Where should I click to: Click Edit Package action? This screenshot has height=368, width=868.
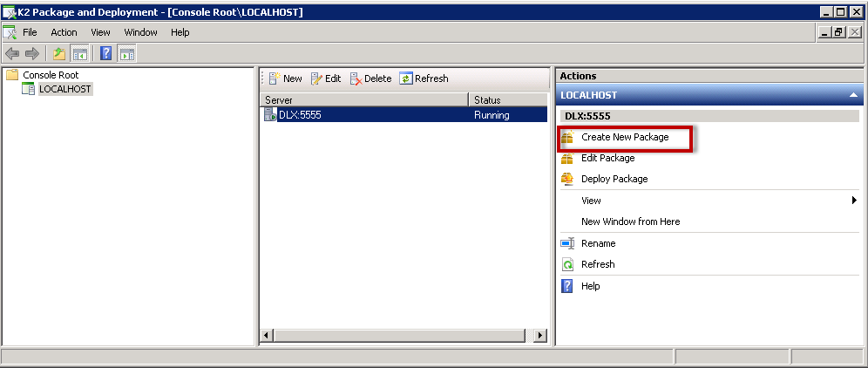607,158
